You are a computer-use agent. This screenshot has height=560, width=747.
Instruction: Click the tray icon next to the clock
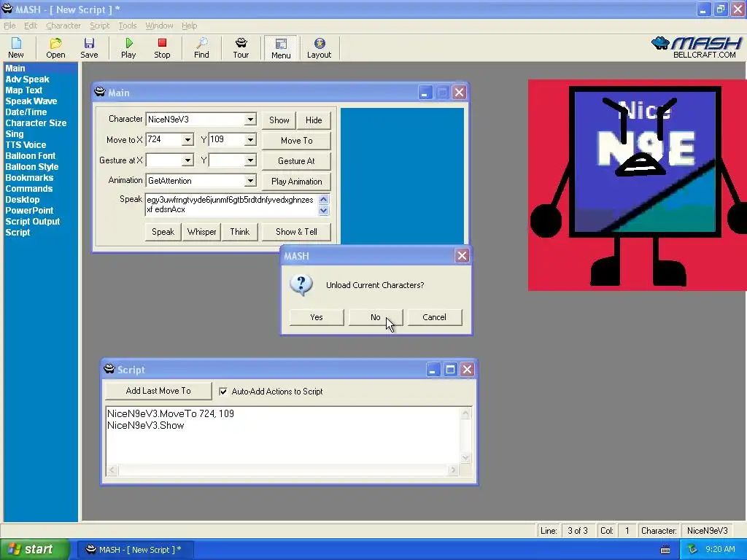(693, 549)
